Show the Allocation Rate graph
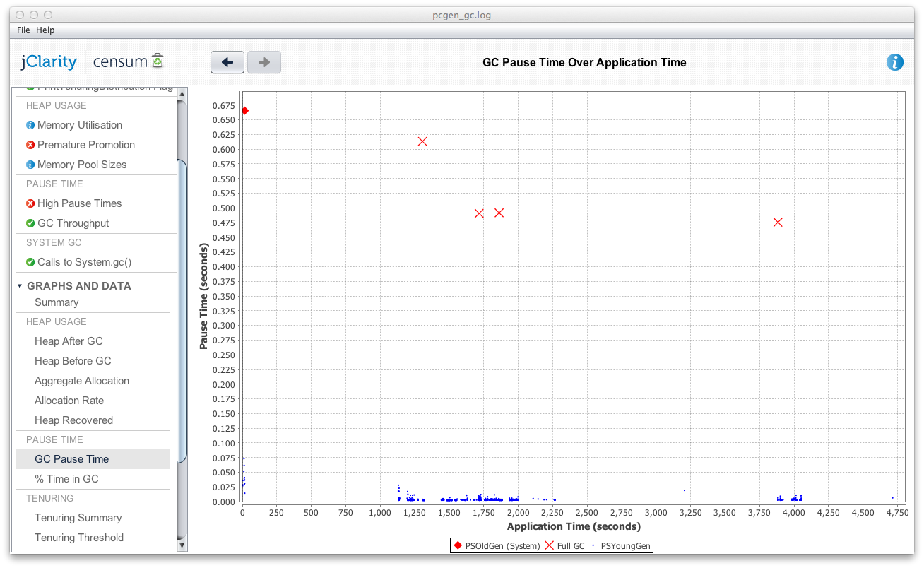This screenshot has width=924, height=568. pos(69,401)
